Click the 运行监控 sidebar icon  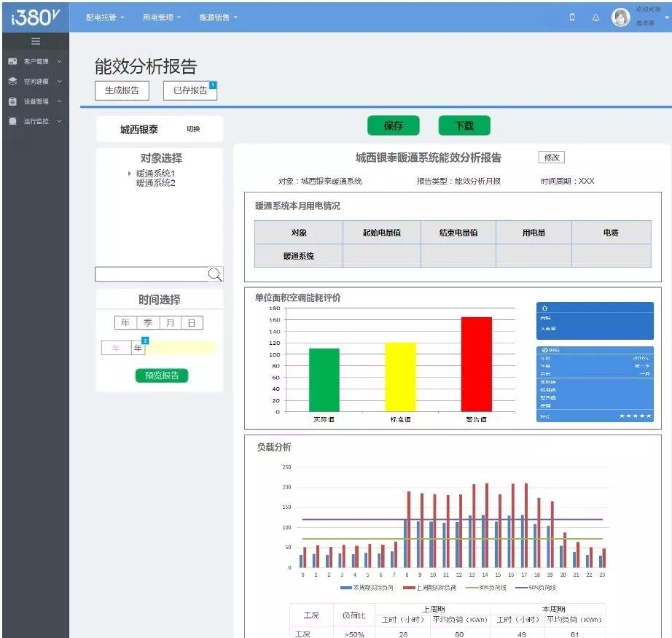pyautogui.click(x=12, y=121)
